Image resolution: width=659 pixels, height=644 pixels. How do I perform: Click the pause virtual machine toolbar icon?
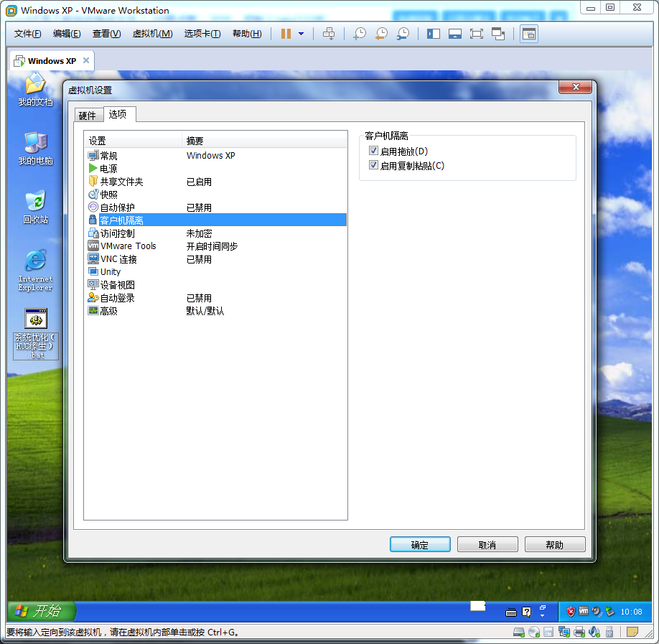tap(286, 34)
